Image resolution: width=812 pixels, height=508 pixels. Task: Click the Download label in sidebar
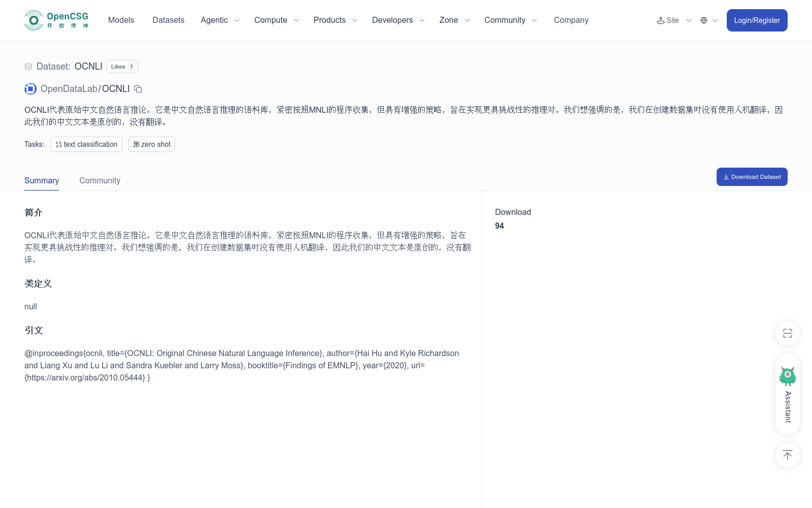point(513,212)
